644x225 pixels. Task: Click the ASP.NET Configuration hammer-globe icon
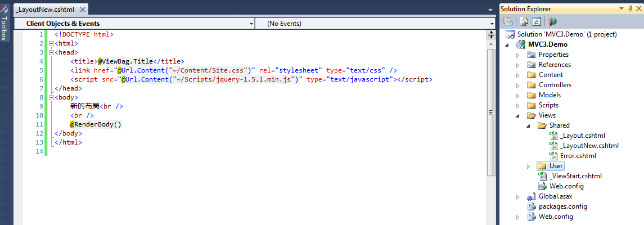click(553, 22)
